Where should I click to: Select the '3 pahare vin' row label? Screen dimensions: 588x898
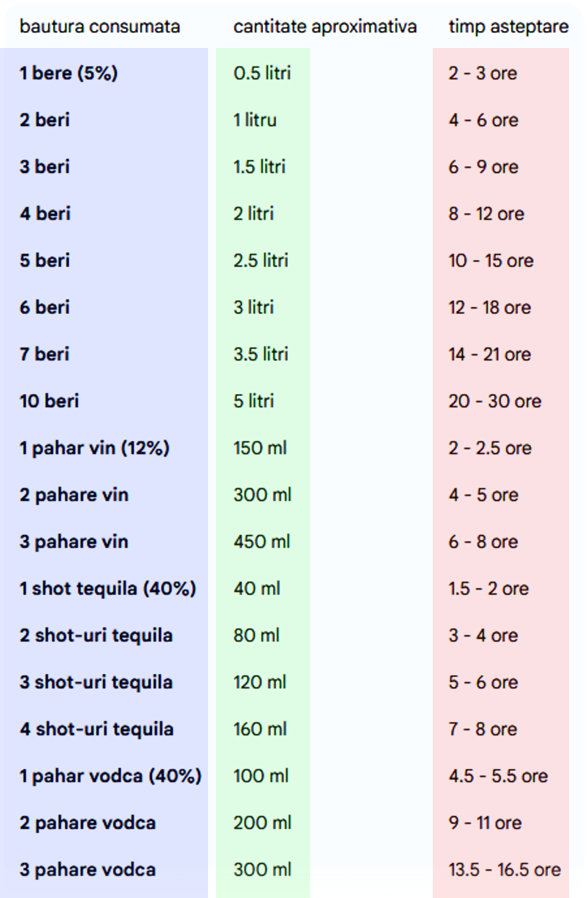tap(74, 542)
